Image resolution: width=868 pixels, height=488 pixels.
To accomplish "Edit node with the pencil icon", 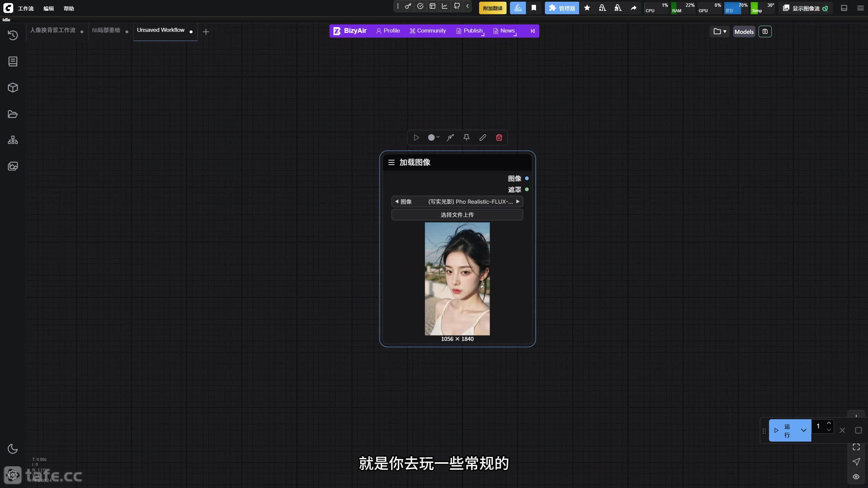I will coord(483,138).
